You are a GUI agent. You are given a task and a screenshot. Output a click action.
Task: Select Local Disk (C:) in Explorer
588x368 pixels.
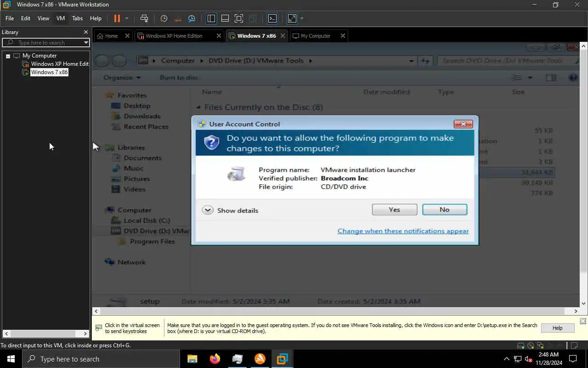141,220
